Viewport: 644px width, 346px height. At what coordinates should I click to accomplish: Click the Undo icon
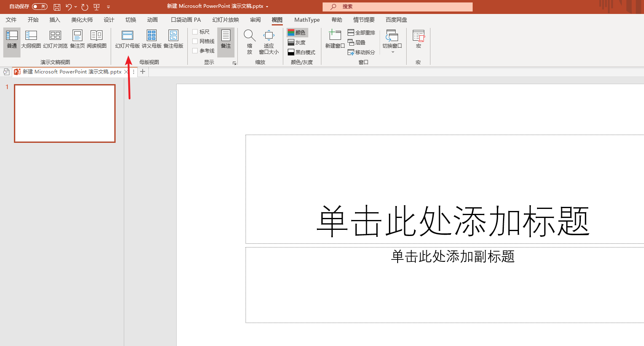(69, 7)
